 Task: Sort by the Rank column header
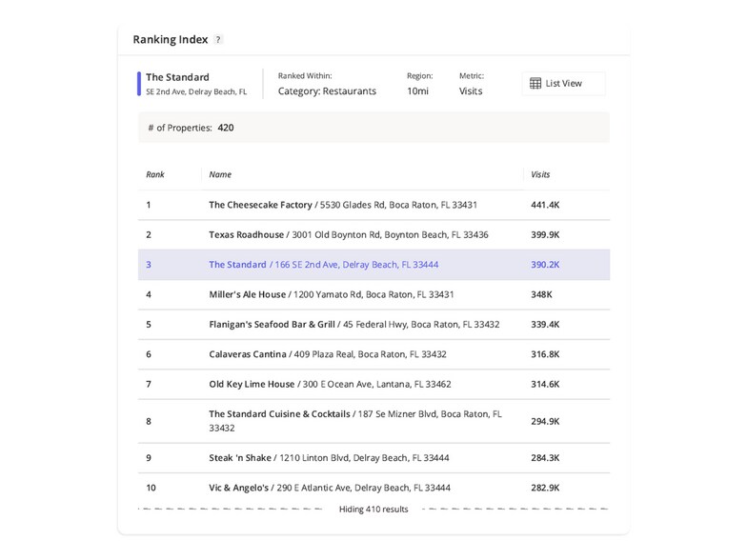[154, 174]
